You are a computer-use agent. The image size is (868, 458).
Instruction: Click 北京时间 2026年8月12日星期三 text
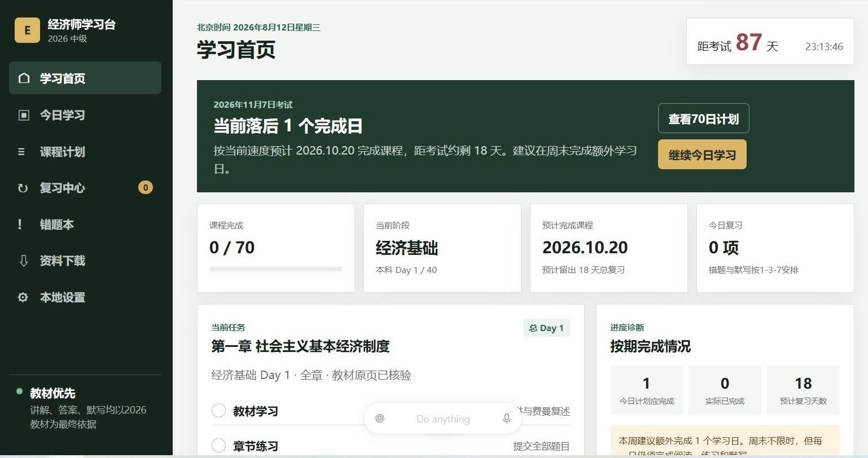pyautogui.click(x=258, y=27)
